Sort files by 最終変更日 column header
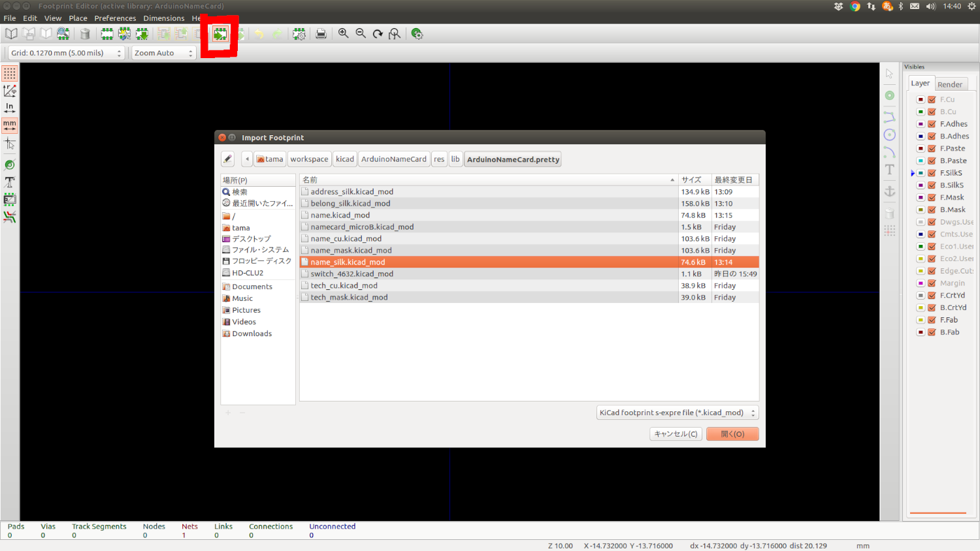Screen dimensions: 980x551 735,180
